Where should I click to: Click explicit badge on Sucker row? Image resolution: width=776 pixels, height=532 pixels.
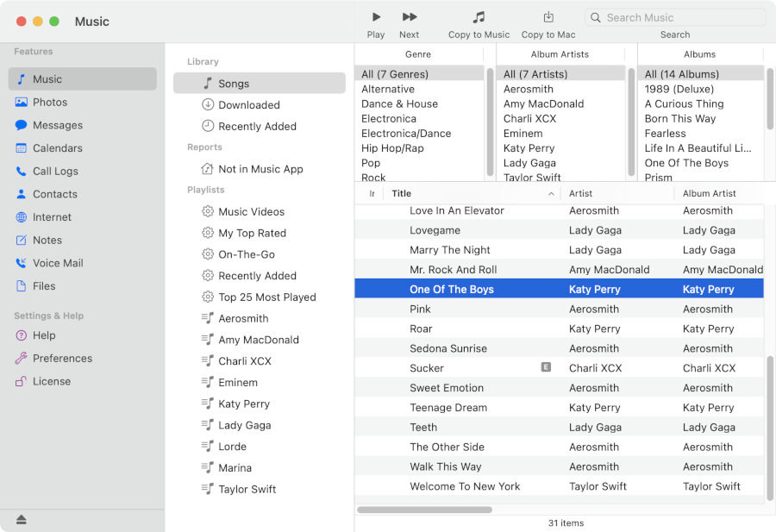pos(546,367)
